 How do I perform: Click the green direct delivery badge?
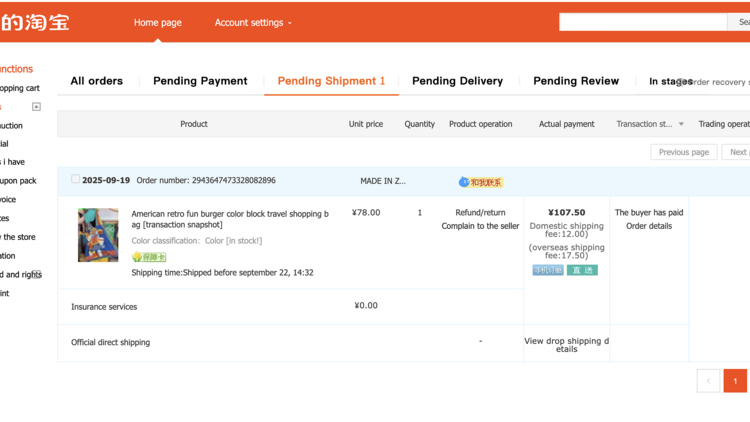tap(582, 270)
